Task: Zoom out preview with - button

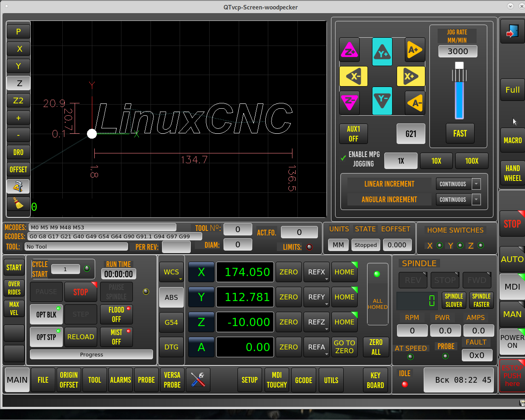Action: pos(18,135)
